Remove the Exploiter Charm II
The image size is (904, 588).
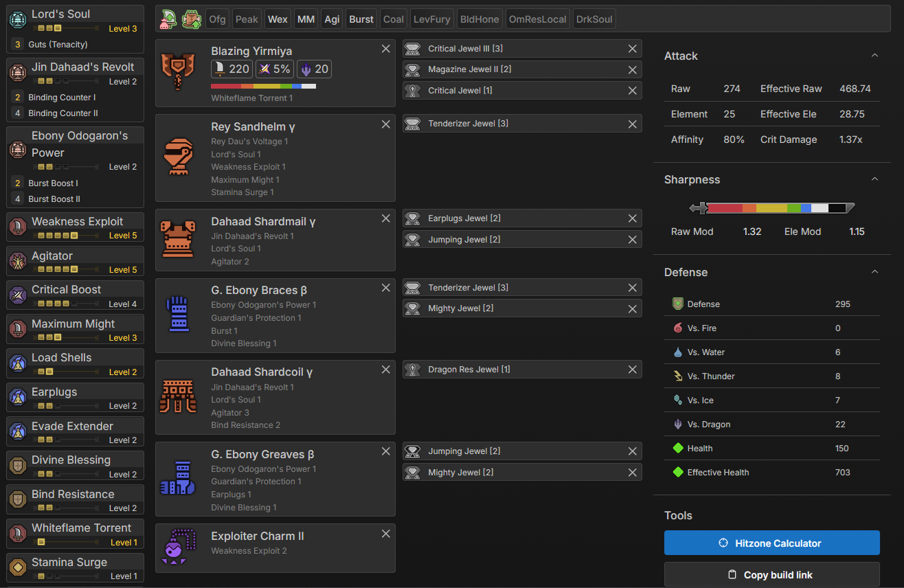tap(386, 534)
